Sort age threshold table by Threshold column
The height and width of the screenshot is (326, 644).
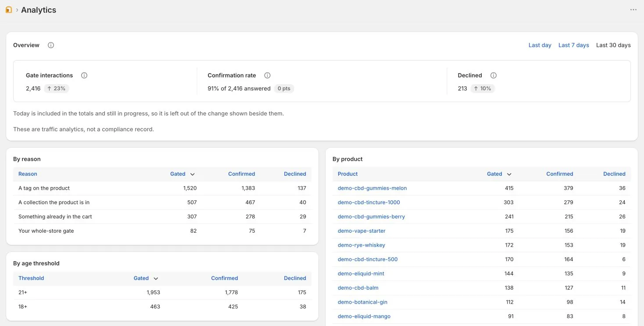31,278
